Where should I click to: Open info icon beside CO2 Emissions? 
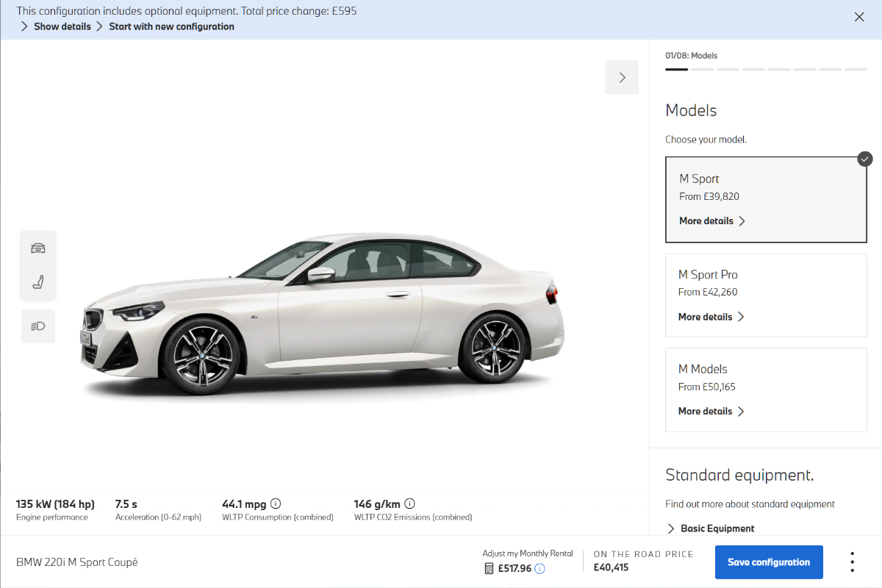pyautogui.click(x=410, y=504)
